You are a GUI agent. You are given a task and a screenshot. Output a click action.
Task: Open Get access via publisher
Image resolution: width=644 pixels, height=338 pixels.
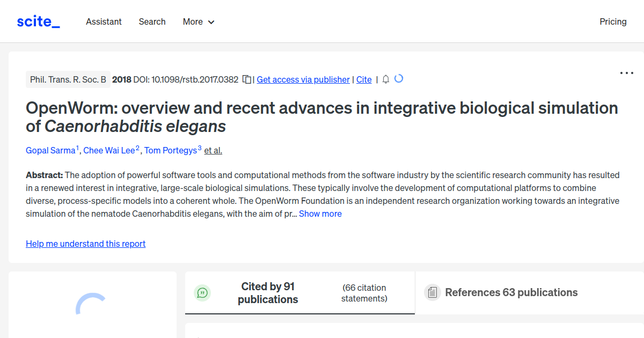click(x=303, y=79)
